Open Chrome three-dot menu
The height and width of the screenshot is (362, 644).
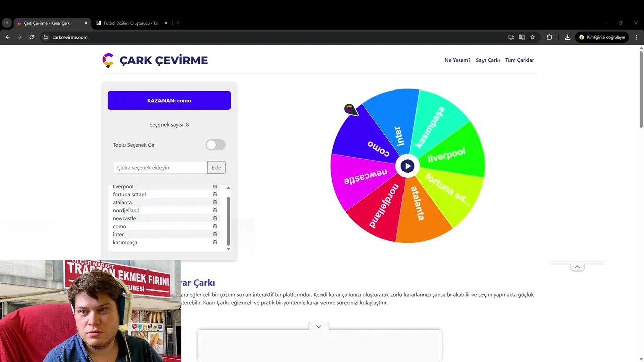click(x=636, y=37)
